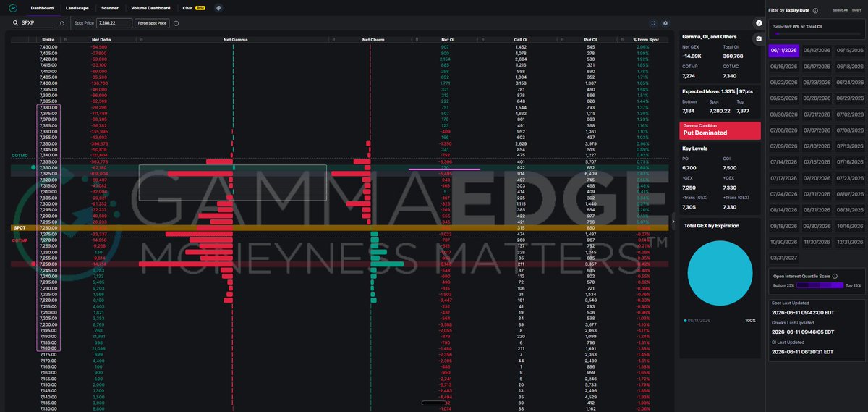The image size is (868, 412).
Task: Click the Net GEX value -14.89K
Action: click(x=692, y=55)
